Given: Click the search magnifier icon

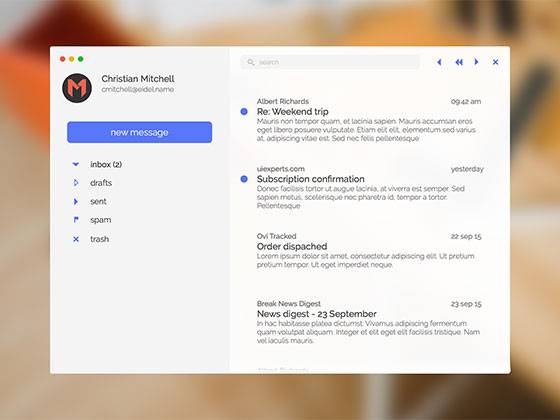Looking at the screenshot, I should click(251, 62).
